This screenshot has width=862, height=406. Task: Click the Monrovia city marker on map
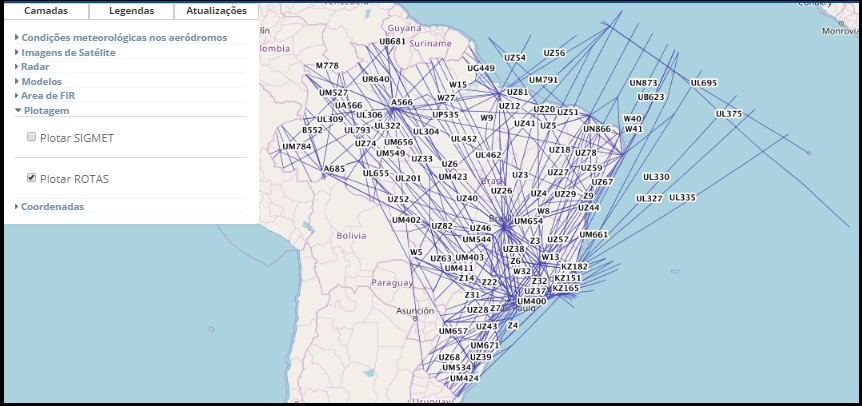coord(842,23)
